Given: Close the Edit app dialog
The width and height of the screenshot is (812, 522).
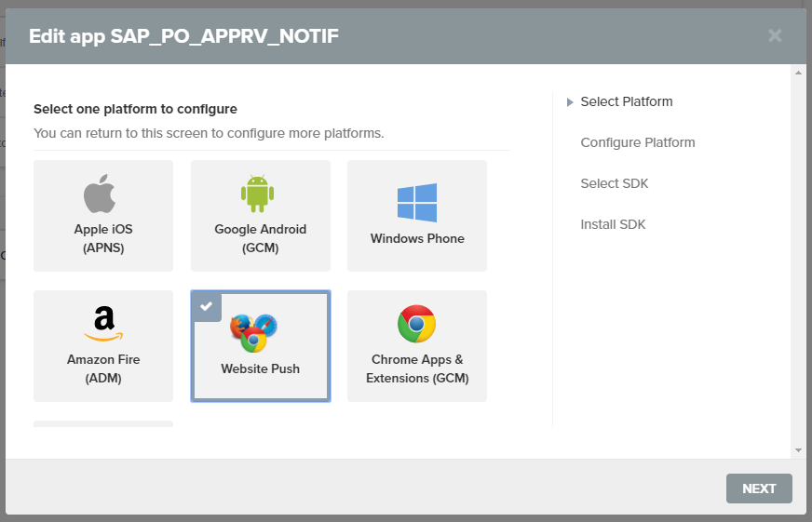Looking at the screenshot, I should tap(775, 35).
